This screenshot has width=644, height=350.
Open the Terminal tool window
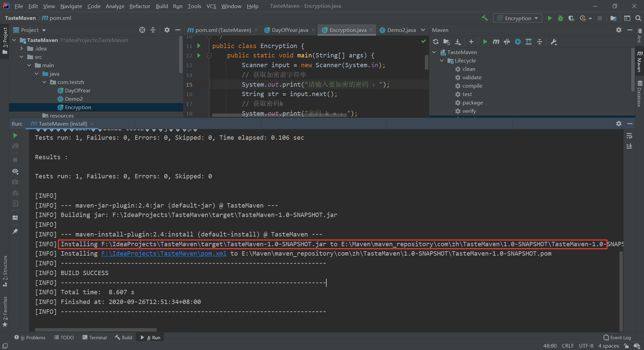[x=94, y=338]
